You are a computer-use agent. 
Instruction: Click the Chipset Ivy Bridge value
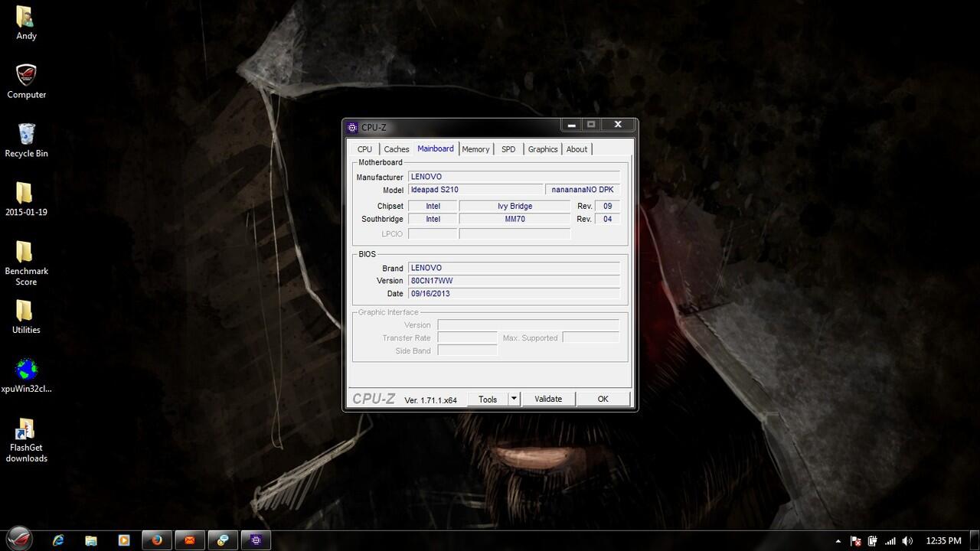coord(514,206)
